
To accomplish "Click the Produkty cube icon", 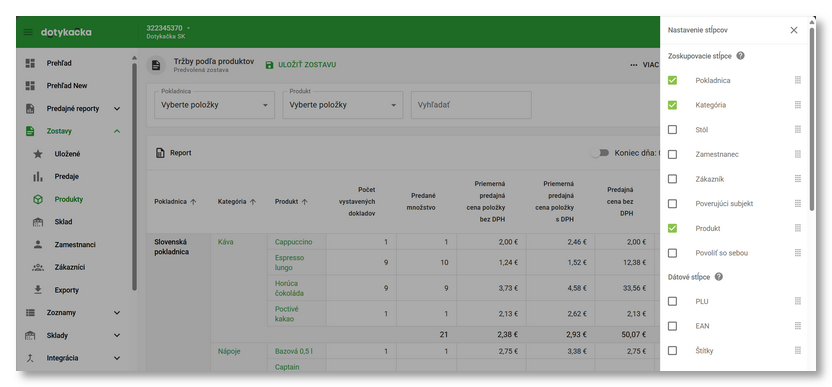I will tap(38, 200).
